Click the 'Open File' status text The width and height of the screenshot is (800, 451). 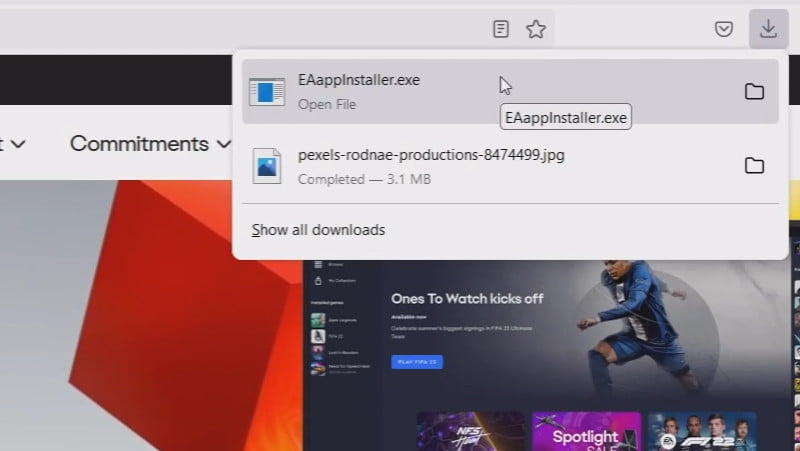pyautogui.click(x=327, y=105)
